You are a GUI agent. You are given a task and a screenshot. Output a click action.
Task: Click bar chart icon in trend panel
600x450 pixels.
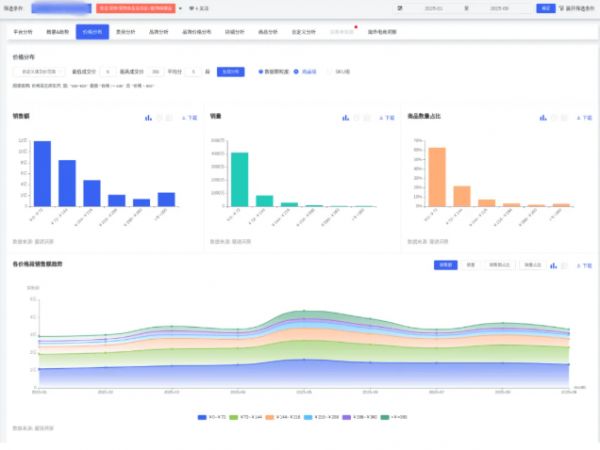click(553, 265)
